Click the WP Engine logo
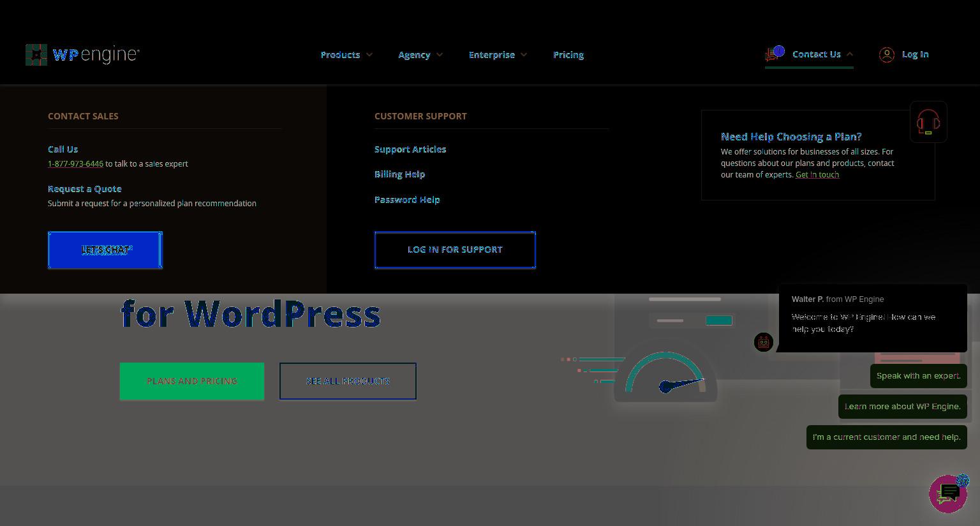This screenshot has height=526, width=980. pos(82,55)
